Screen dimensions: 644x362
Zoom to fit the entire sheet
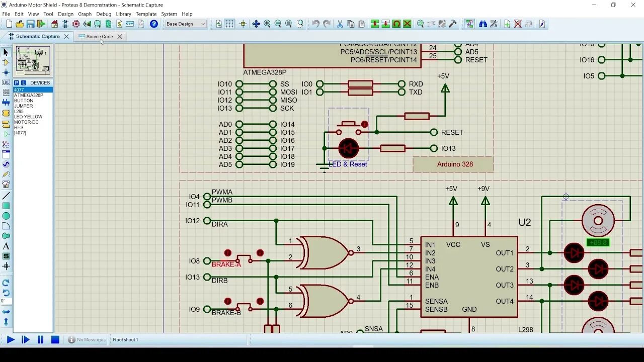pos(289,24)
